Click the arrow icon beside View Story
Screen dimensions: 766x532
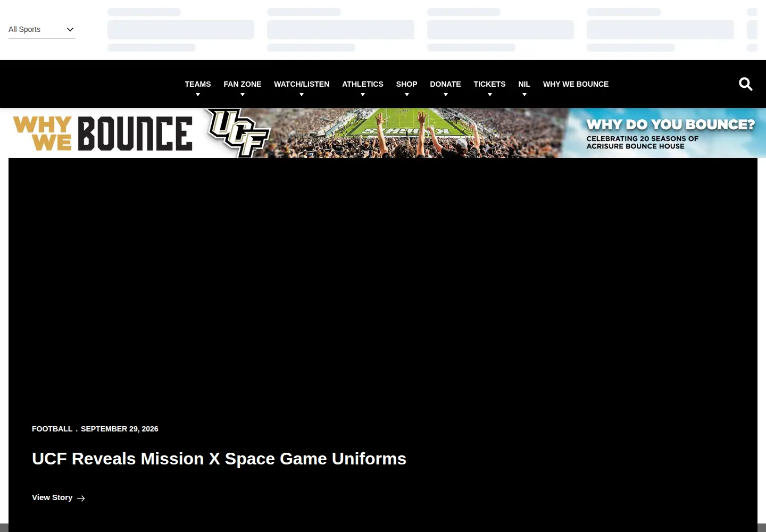pos(81,498)
